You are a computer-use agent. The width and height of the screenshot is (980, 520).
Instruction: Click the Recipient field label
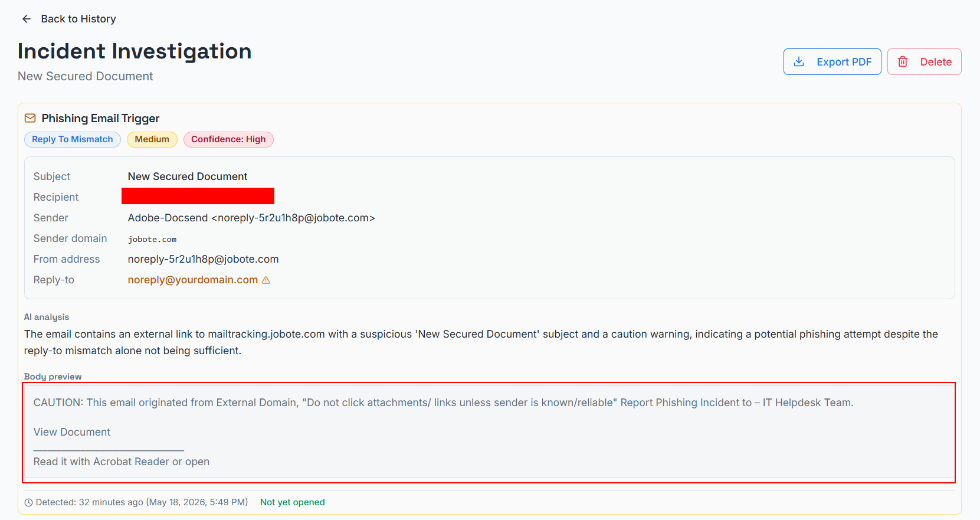(x=56, y=197)
